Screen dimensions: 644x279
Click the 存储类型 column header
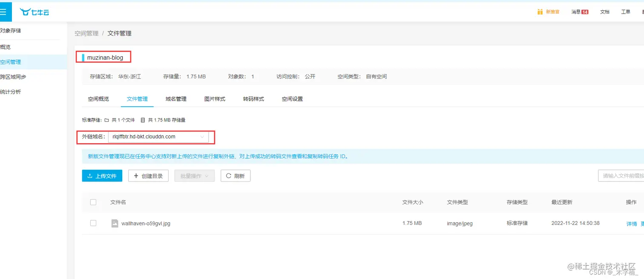pos(517,202)
